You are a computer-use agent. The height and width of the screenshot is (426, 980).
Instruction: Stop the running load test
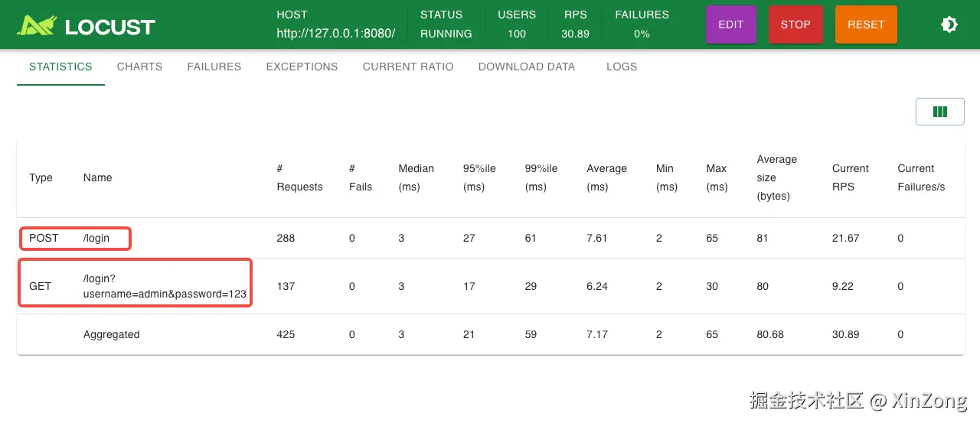tap(795, 24)
